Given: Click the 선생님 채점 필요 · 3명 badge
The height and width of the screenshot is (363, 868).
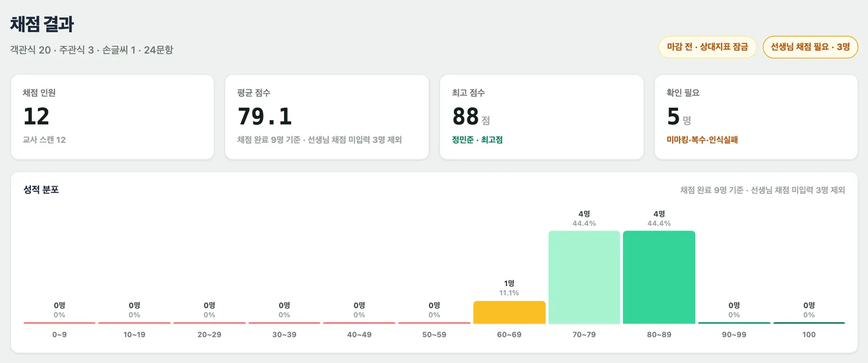Looking at the screenshot, I should coord(810,46).
